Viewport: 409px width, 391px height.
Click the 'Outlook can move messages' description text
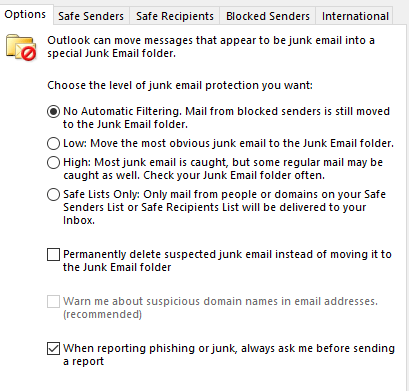pyautogui.click(x=211, y=47)
